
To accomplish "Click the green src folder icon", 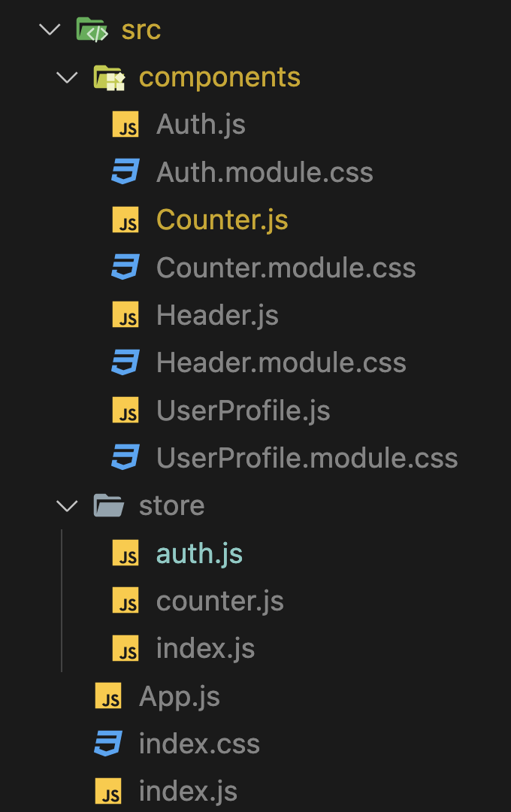I will tap(92, 29).
